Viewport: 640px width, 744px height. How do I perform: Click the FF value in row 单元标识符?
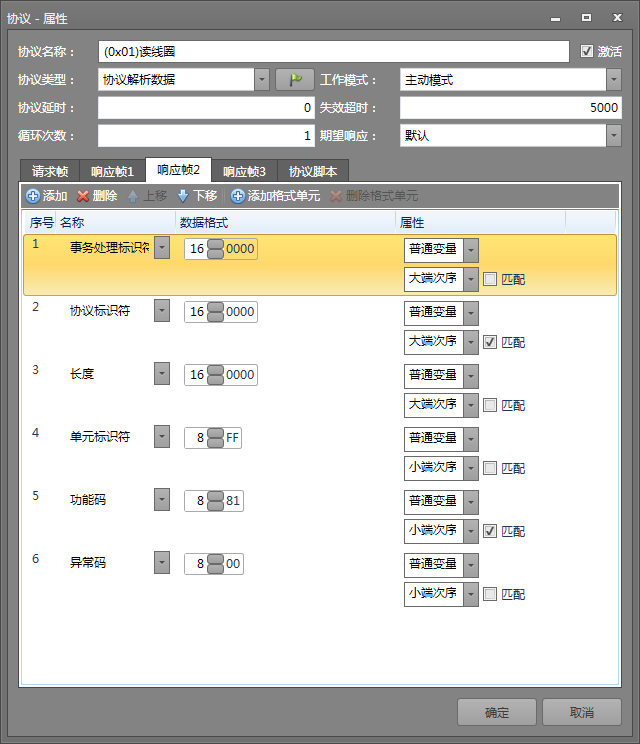pos(232,438)
